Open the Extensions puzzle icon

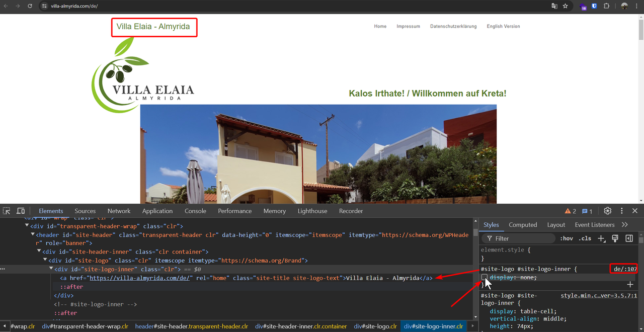pyautogui.click(x=606, y=6)
